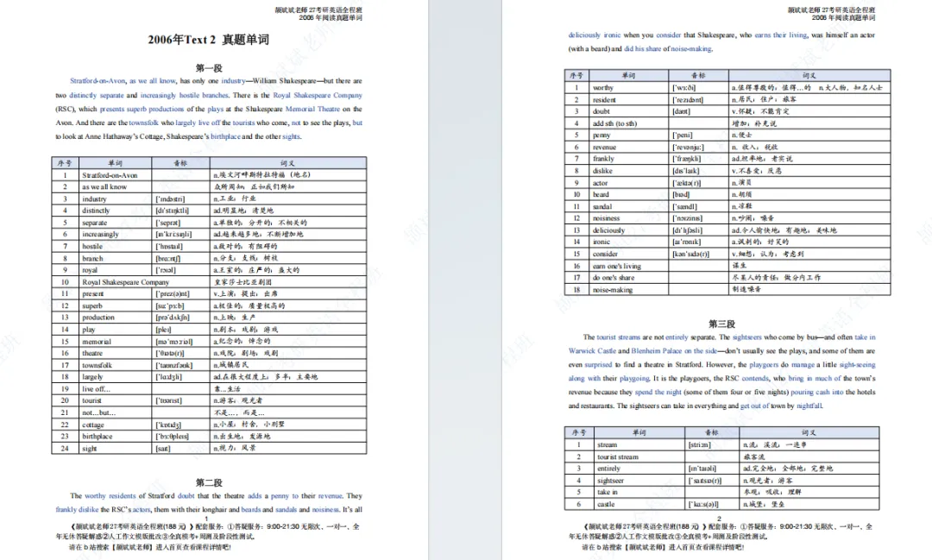Image resolution: width=932 pixels, height=560 pixels.
Task: Click the 'sightseer' word cell in third table
Action: (x=639, y=481)
